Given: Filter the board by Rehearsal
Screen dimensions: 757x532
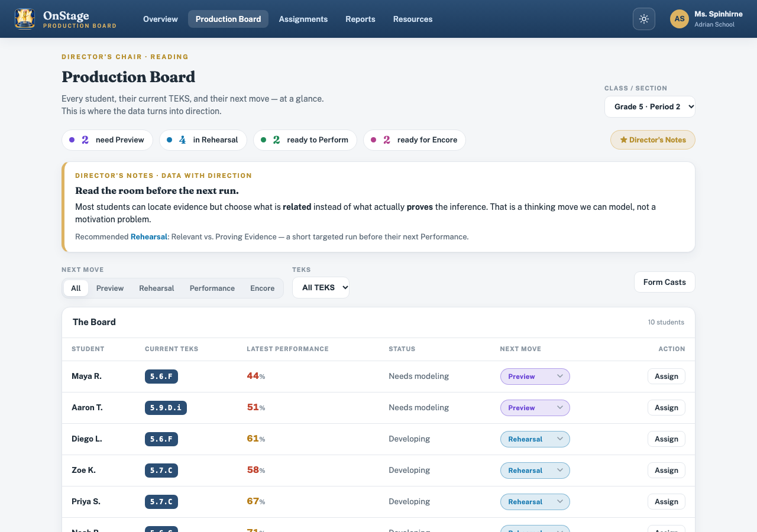Looking at the screenshot, I should [157, 288].
